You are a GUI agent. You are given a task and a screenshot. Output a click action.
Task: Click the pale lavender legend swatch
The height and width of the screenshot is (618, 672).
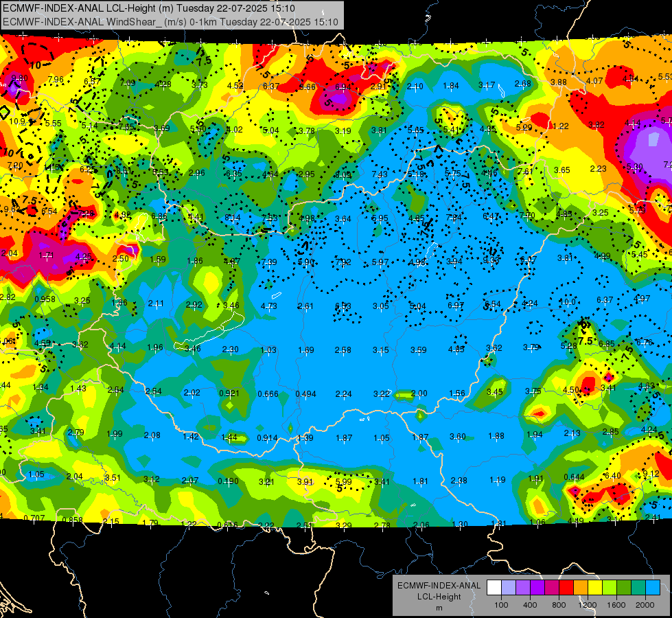tap(509, 588)
